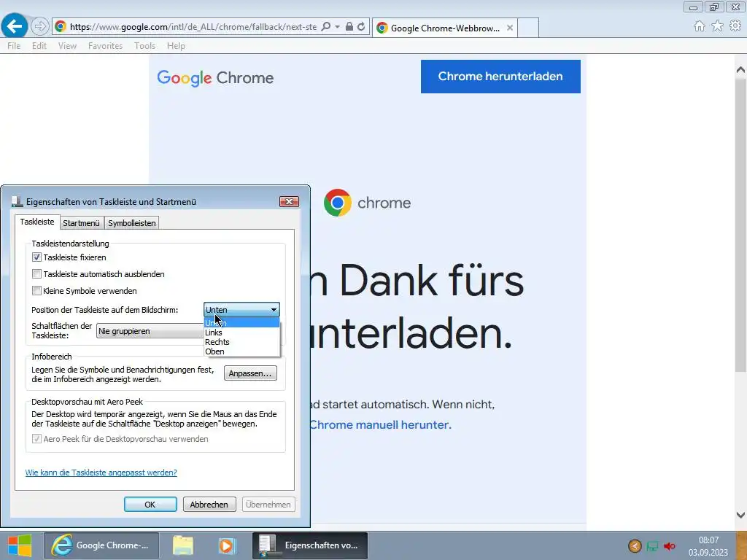Click the Google Chrome logo on page
Screen dimensions: 747x560
click(215, 77)
